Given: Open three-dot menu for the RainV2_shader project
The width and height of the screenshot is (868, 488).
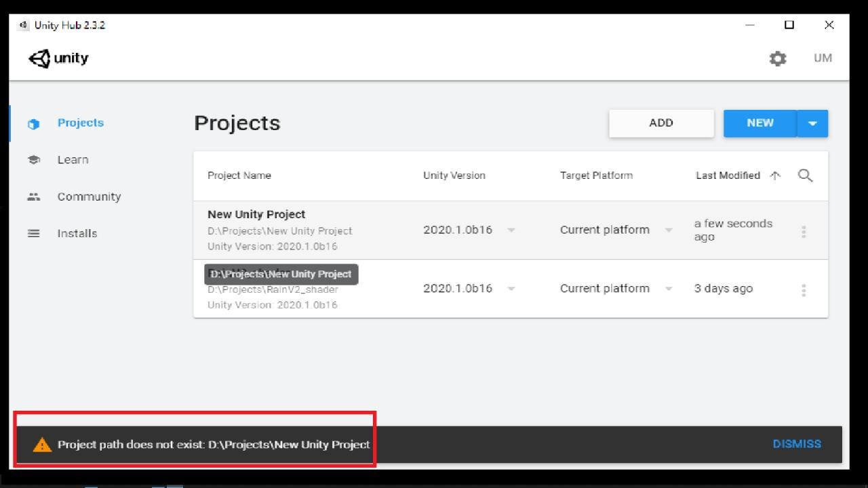Looking at the screenshot, I should tap(804, 290).
